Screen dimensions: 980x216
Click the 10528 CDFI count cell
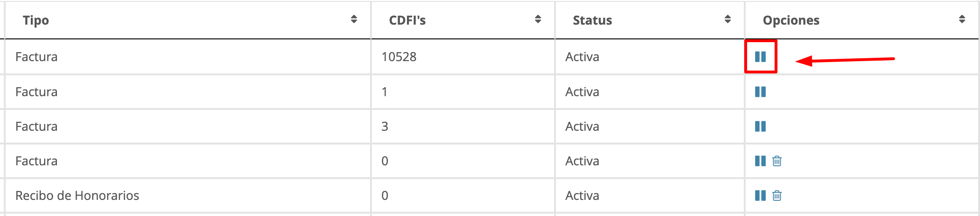click(399, 57)
